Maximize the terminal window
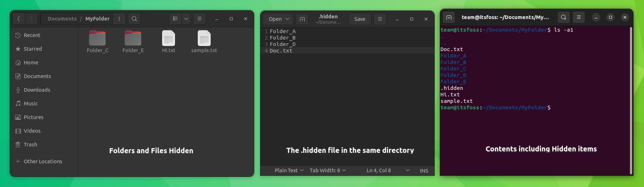The image size is (644, 187). 611,17
